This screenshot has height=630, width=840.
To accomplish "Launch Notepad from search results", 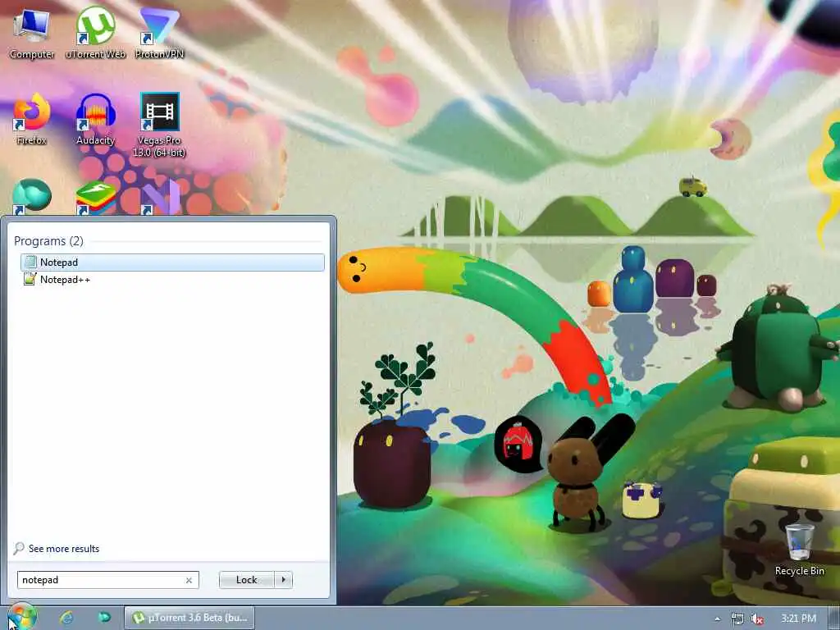I will pos(172,262).
